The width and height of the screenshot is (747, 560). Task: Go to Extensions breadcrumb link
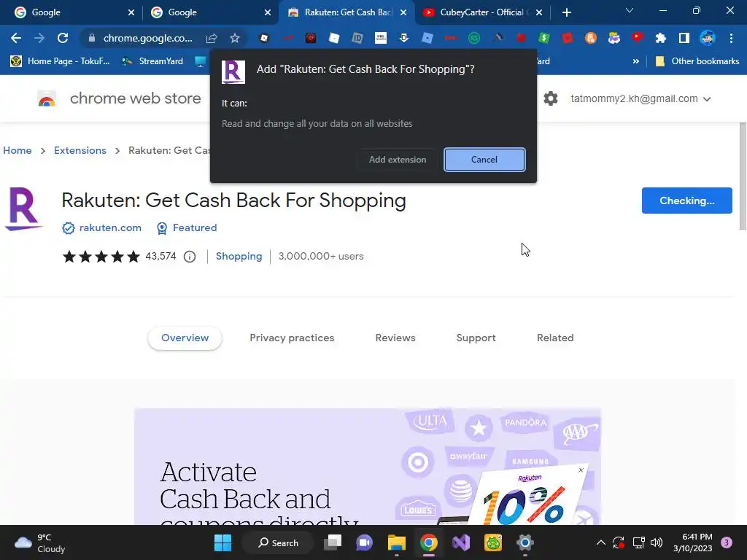tap(80, 150)
